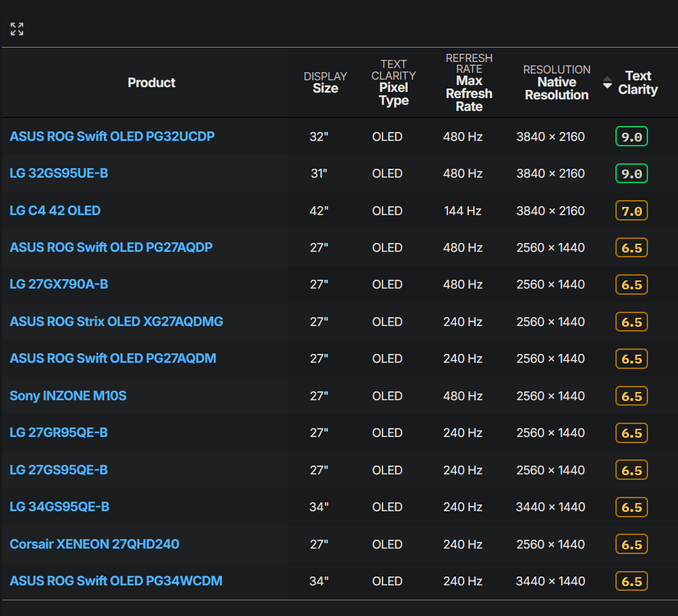Sort by Max Refresh Rate header

point(469,94)
